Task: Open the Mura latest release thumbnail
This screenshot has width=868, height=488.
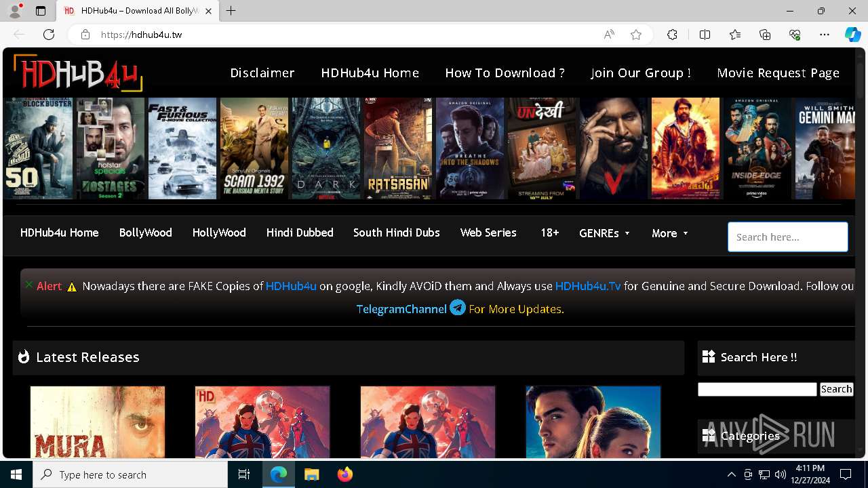Action: point(98,422)
